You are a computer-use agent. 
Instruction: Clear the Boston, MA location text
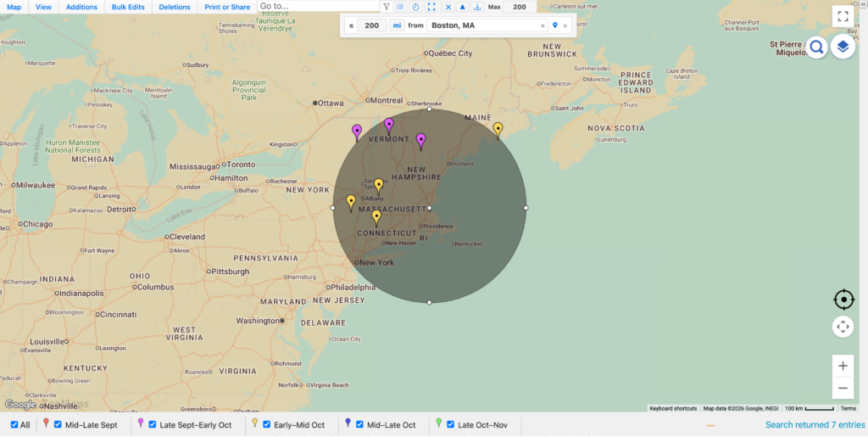pos(542,25)
